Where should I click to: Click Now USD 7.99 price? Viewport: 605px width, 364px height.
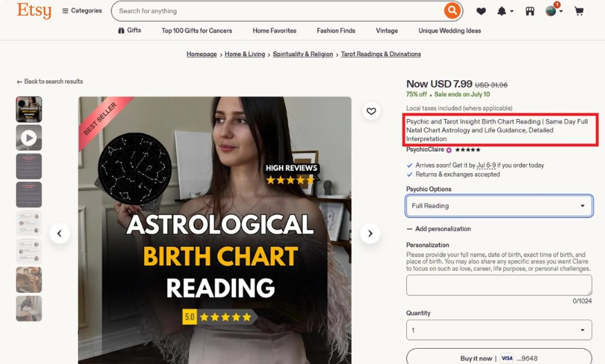click(439, 84)
